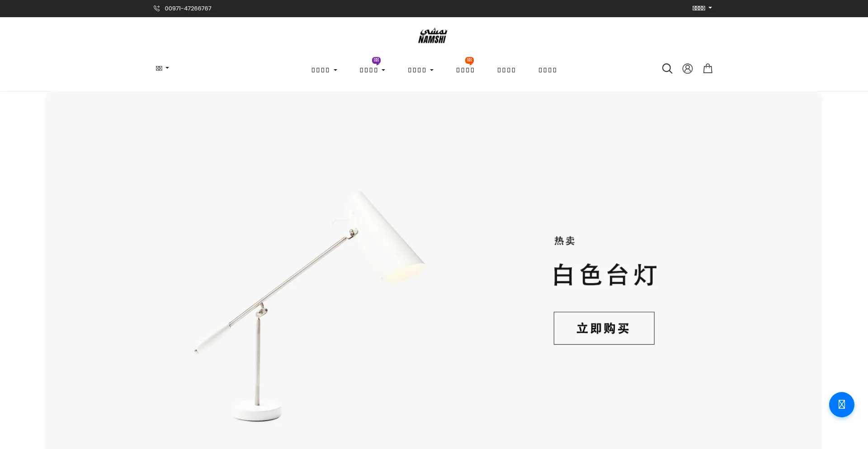Click the purple badge above second menu item
The height and width of the screenshot is (449, 868).
pos(376,61)
